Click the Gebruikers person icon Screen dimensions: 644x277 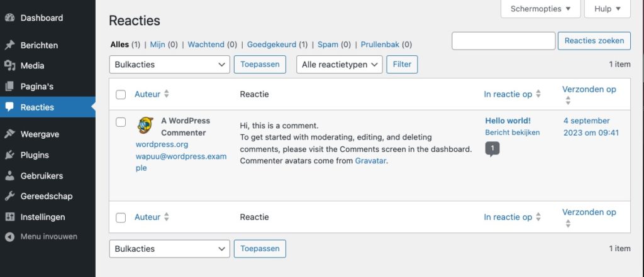point(9,176)
